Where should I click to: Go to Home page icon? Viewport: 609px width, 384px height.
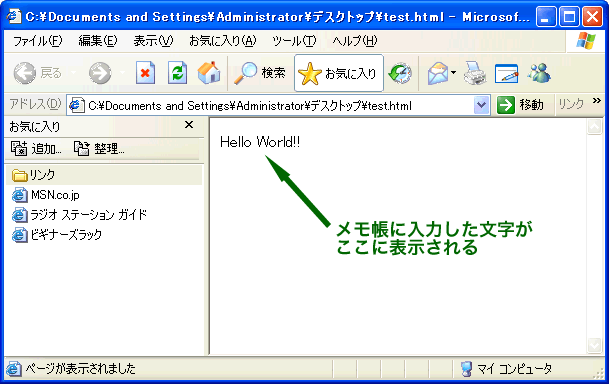click(209, 73)
